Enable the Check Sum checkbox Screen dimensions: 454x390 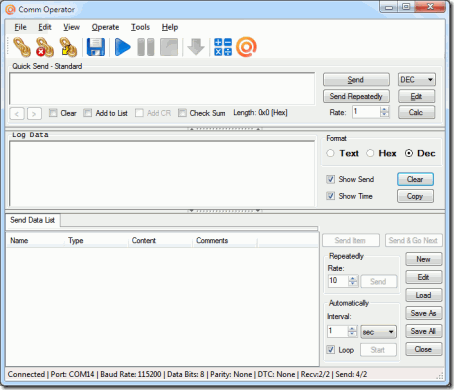pos(182,113)
